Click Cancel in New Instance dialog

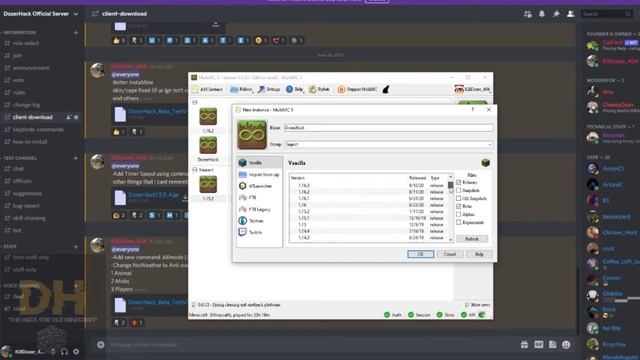point(450,254)
